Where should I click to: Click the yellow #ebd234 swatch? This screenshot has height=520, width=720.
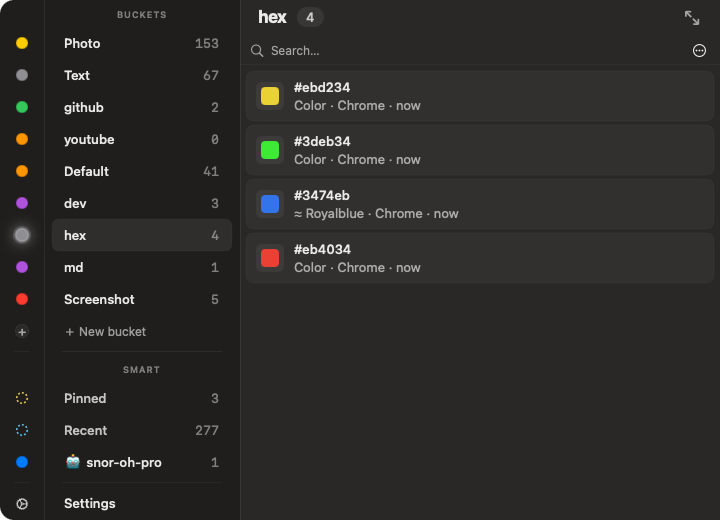click(x=270, y=96)
